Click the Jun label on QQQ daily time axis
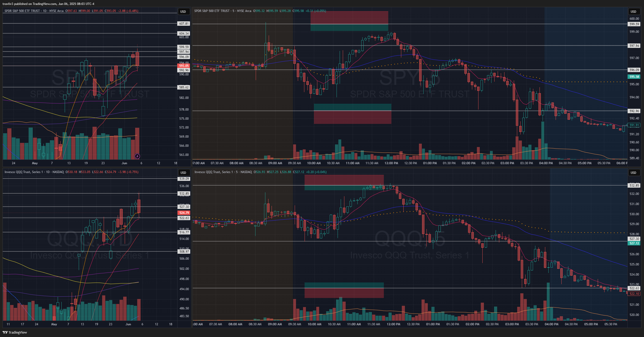The width and height of the screenshot is (644, 337). pos(128,324)
